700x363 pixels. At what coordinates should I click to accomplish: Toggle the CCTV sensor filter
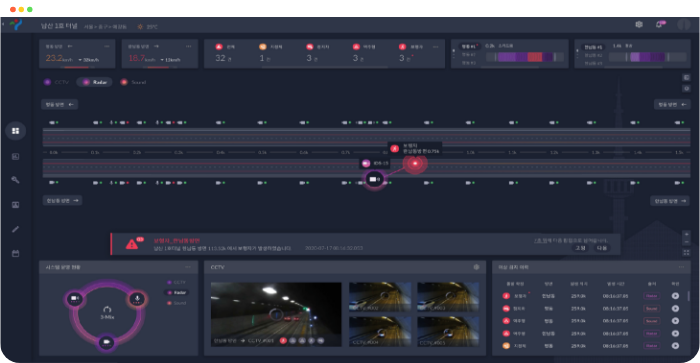point(56,82)
